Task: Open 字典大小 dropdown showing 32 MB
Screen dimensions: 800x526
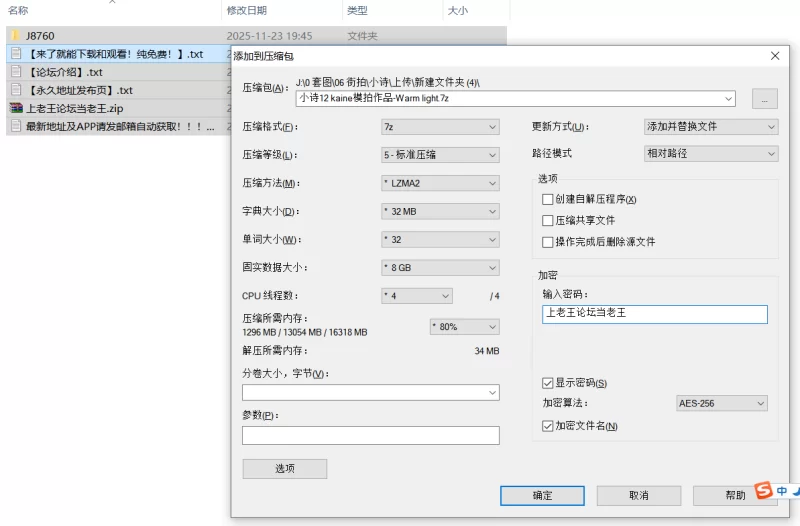Action: [x=440, y=211]
